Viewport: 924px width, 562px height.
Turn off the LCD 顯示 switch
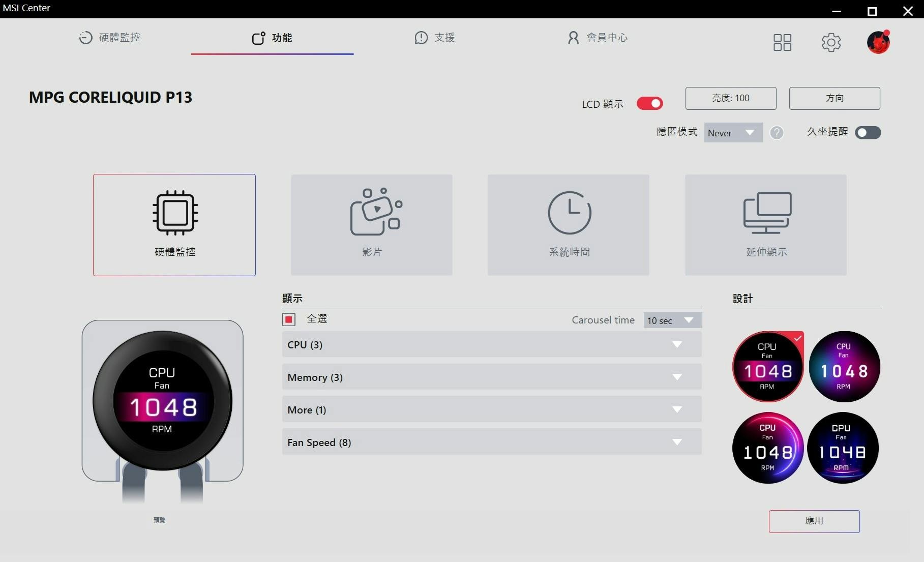coord(649,104)
